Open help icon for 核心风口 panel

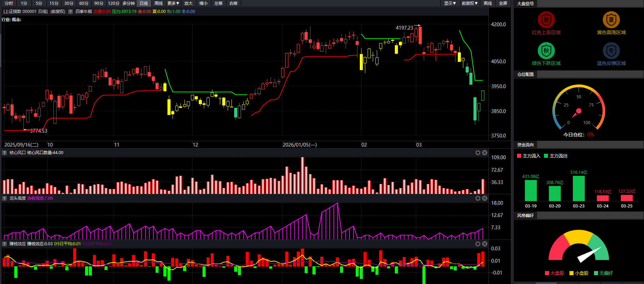pos(4,153)
